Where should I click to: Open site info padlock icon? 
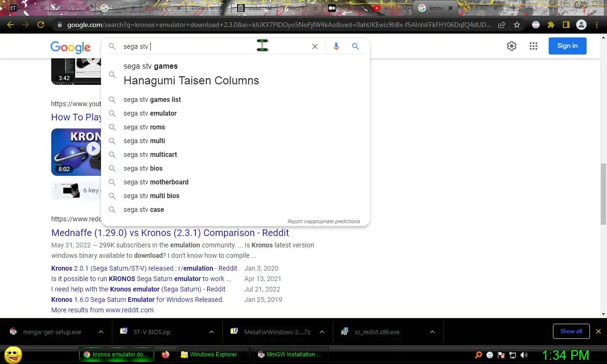59,25
